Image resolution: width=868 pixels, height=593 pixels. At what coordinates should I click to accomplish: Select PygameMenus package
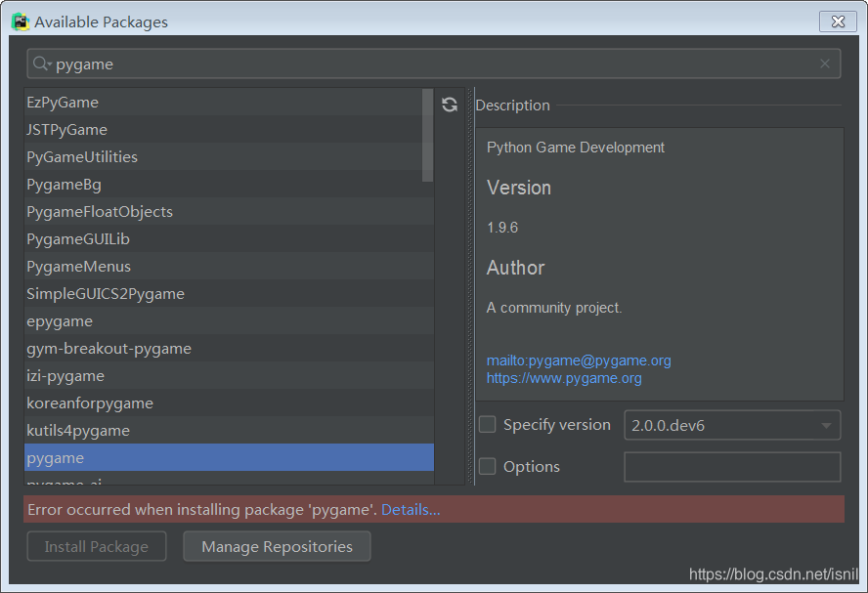tap(229, 266)
